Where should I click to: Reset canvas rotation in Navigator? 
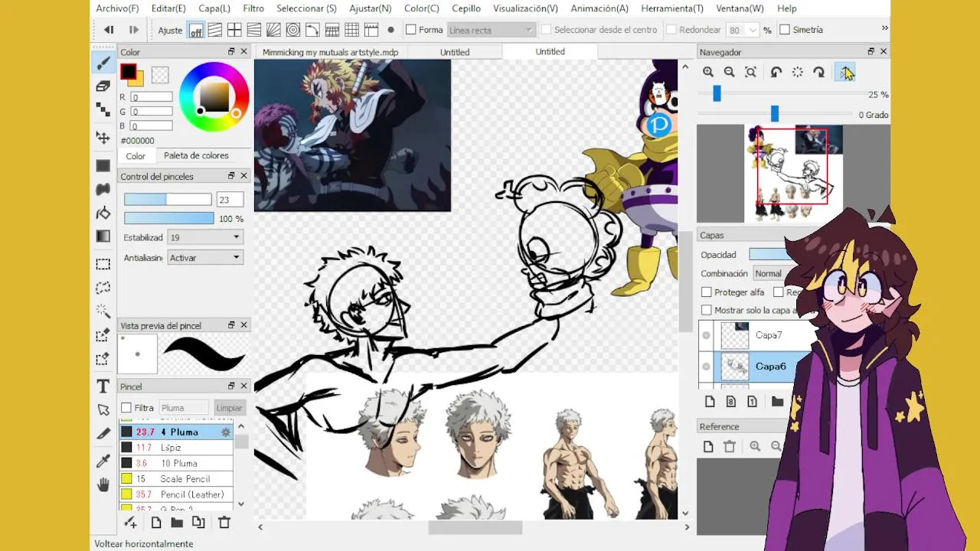pos(798,72)
